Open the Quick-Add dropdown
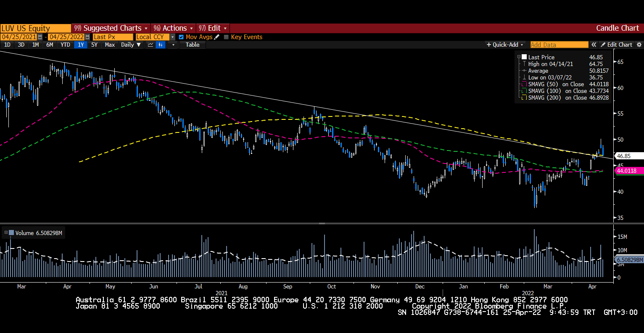Screen dimensions: 644x333 pyautogui.click(x=505, y=45)
